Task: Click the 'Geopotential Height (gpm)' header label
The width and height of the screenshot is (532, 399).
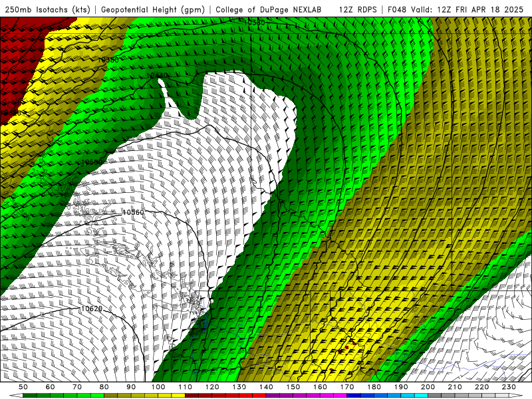Action: pyautogui.click(x=153, y=9)
